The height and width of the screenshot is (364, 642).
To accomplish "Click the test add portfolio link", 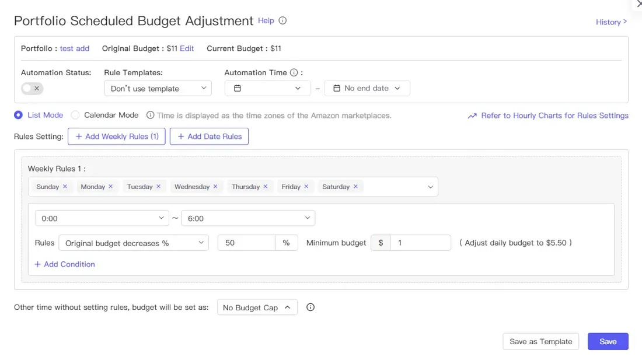I will click(75, 48).
